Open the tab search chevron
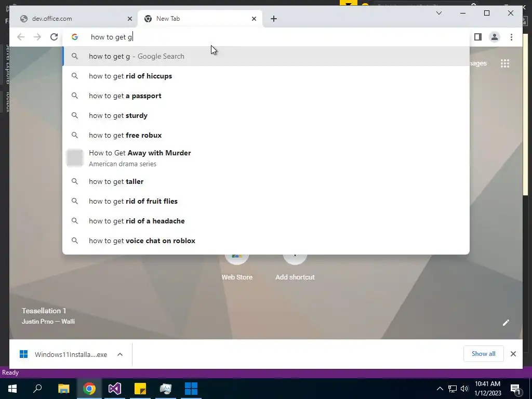This screenshot has width=532, height=399. [x=438, y=13]
